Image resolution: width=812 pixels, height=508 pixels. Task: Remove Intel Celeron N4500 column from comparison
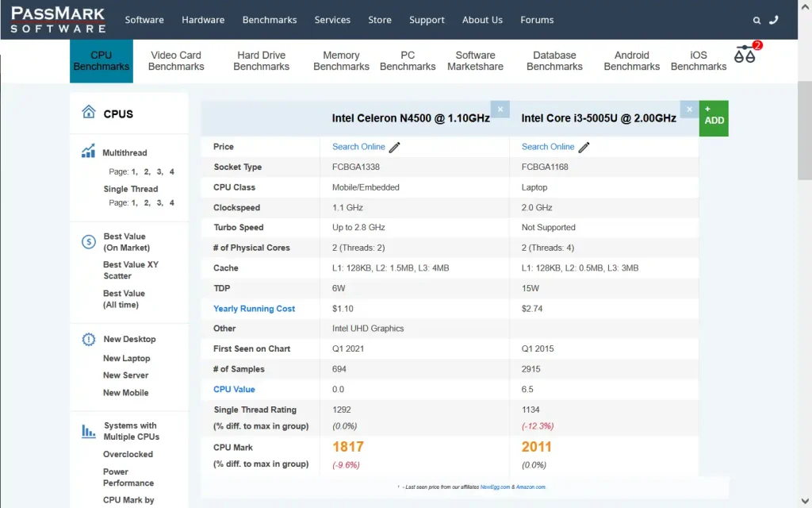pos(500,110)
